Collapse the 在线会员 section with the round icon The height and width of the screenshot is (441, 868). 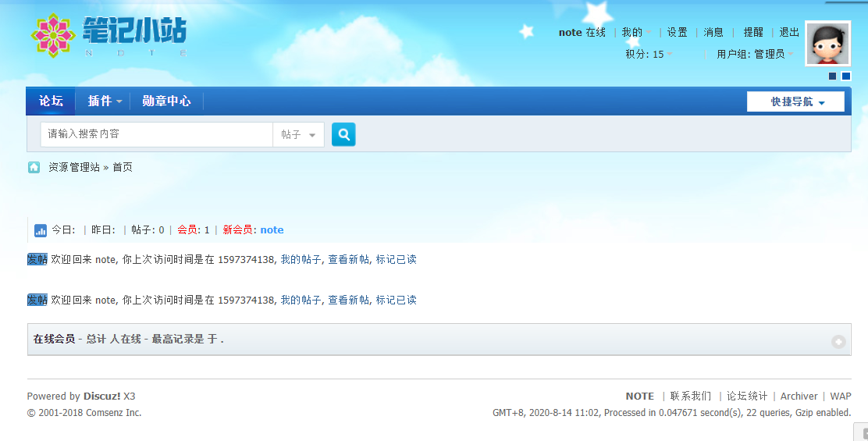(838, 341)
